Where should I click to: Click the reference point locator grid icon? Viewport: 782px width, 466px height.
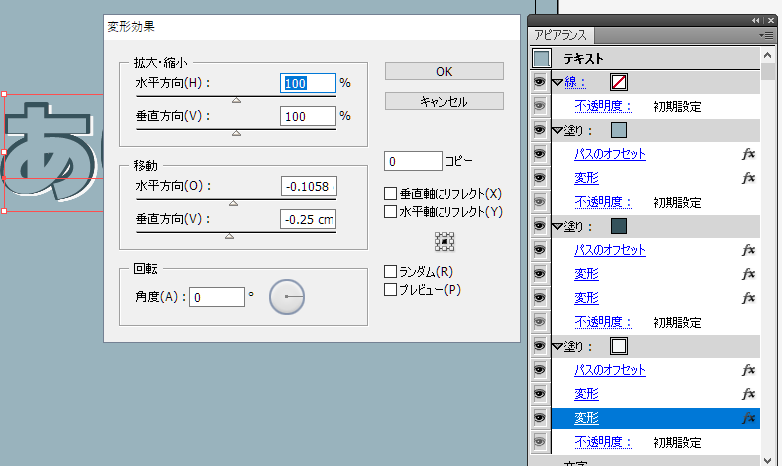pos(444,241)
